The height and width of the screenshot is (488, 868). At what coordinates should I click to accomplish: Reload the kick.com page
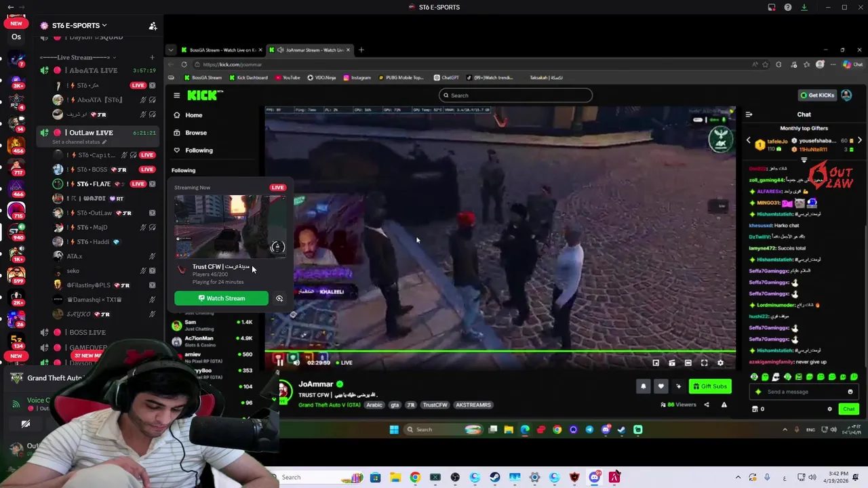(x=184, y=64)
